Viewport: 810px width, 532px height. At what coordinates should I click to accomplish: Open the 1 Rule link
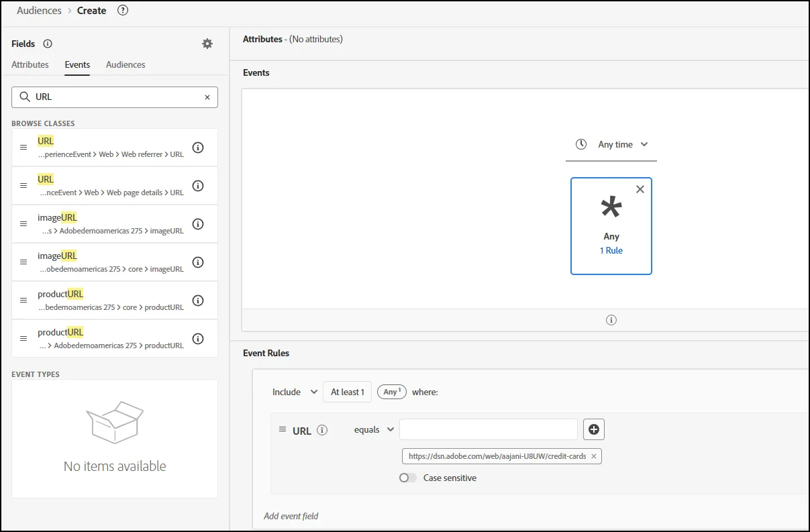point(611,250)
